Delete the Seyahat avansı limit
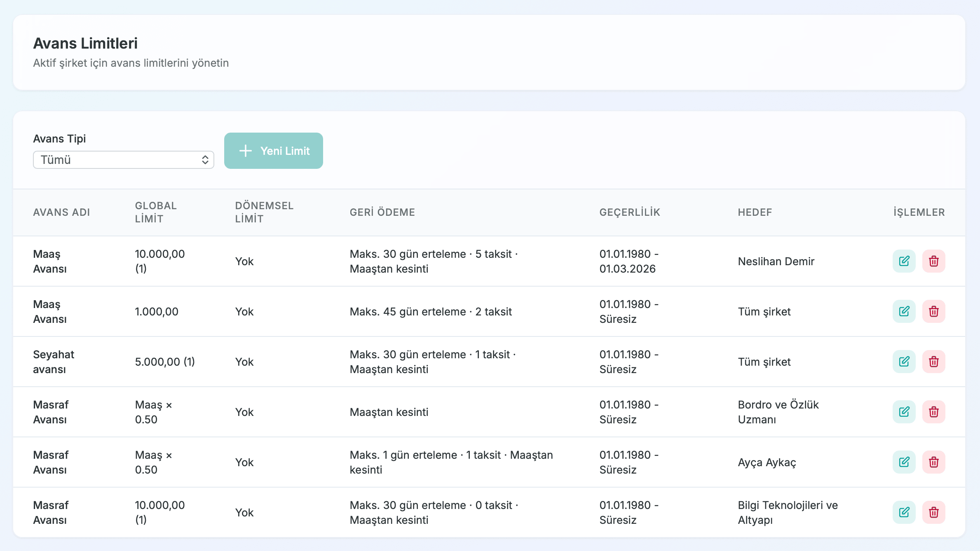The image size is (980, 551). (x=933, y=362)
